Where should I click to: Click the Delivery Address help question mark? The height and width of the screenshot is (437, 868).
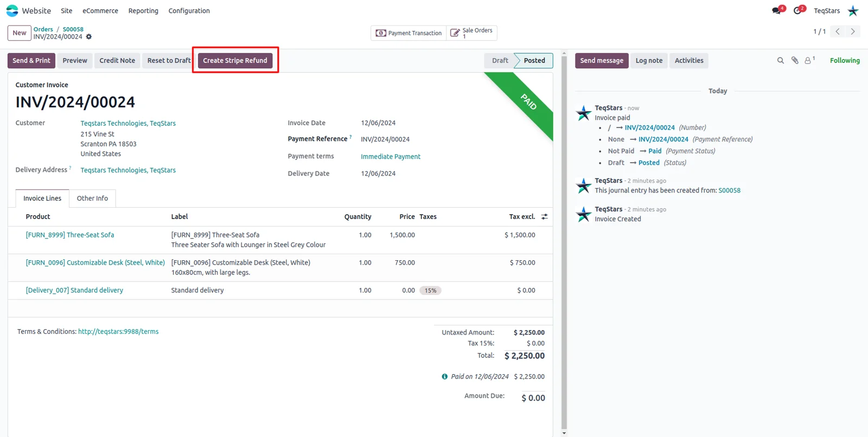[70, 168]
